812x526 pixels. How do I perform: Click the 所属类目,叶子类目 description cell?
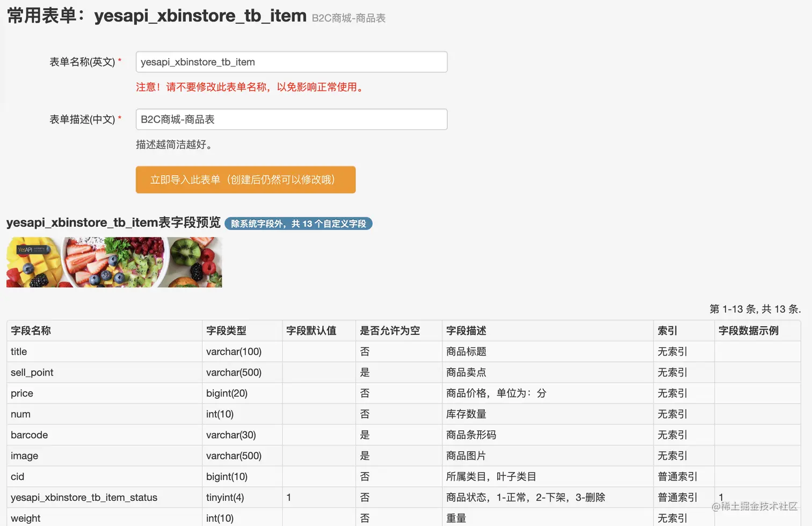pyautogui.click(x=548, y=477)
